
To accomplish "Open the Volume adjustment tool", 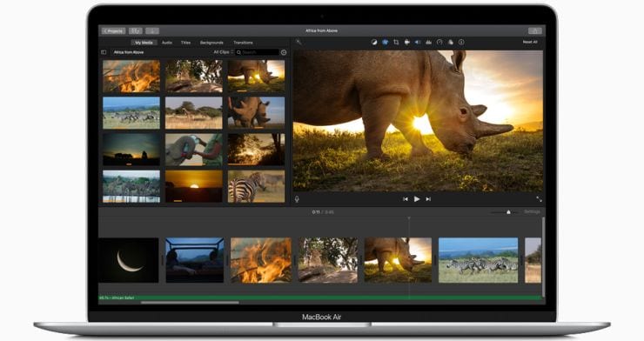I will pyautogui.click(x=418, y=42).
